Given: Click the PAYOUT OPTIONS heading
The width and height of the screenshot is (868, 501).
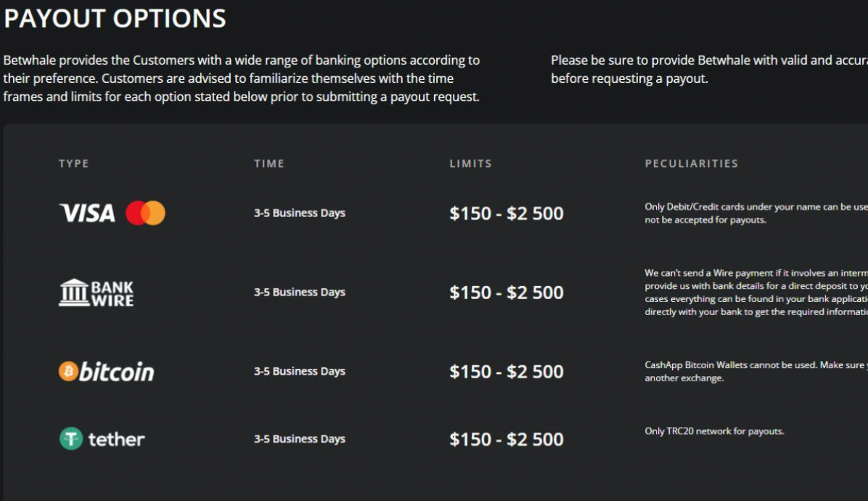Looking at the screenshot, I should pos(115,18).
